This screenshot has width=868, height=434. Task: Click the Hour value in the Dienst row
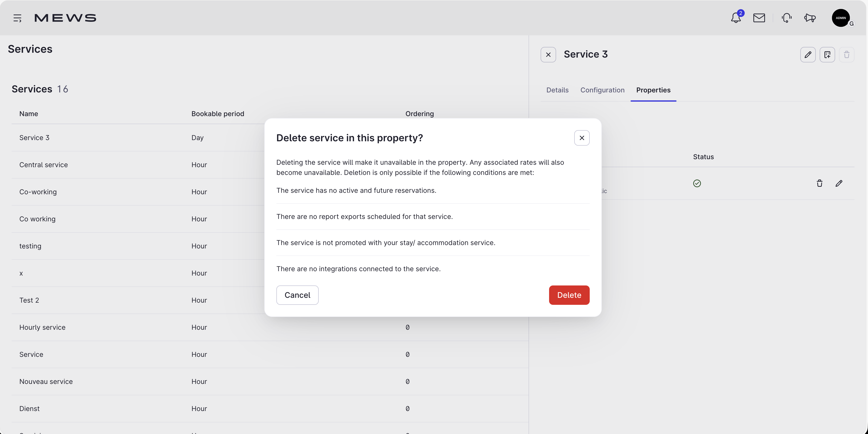click(x=199, y=409)
